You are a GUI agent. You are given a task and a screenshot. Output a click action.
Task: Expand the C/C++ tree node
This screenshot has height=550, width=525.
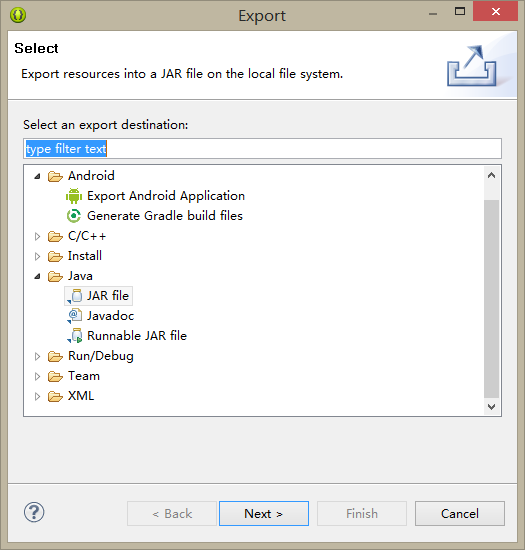pos(37,236)
